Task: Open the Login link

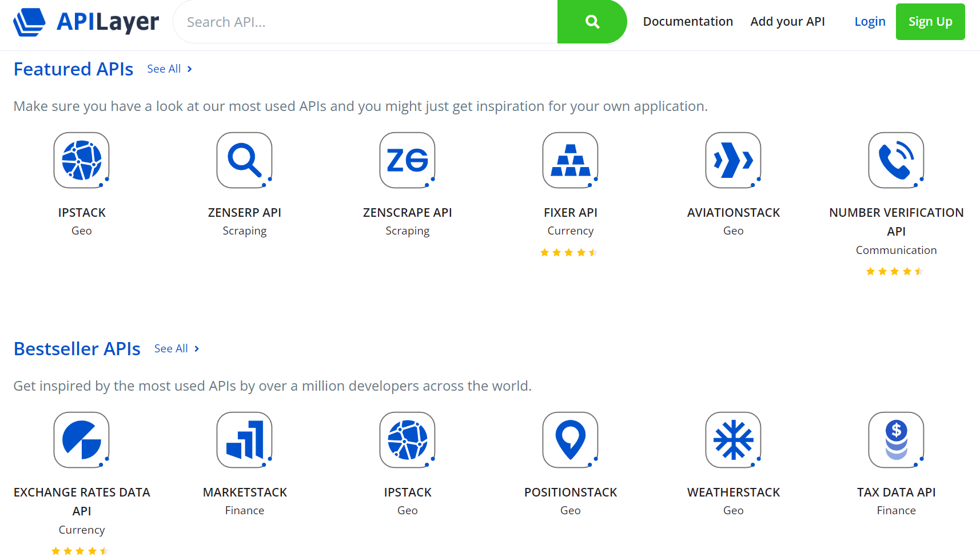Action: pyautogui.click(x=870, y=21)
